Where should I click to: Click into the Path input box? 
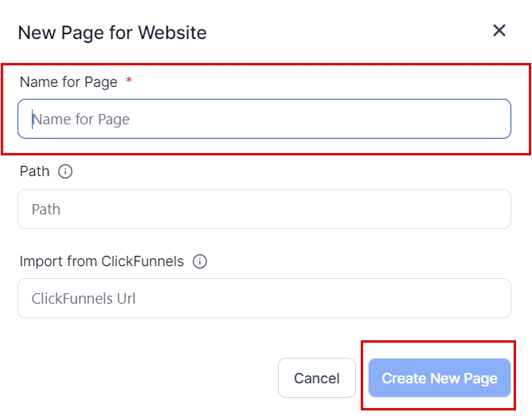point(264,210)
